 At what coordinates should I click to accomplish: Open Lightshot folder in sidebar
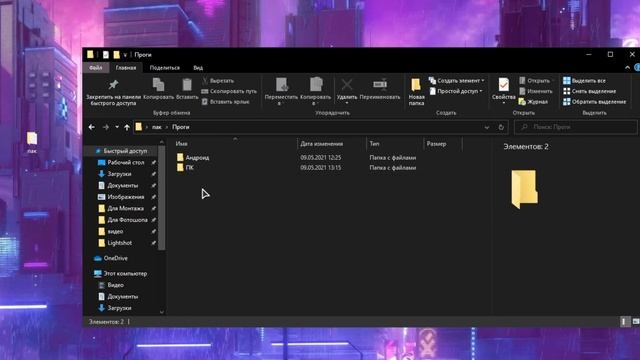tap(115, 243)
